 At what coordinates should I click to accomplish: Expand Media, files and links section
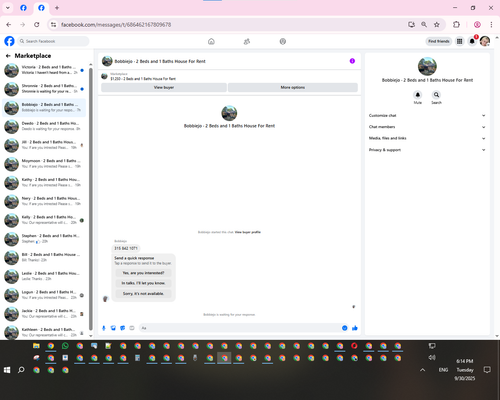[427, 138]
